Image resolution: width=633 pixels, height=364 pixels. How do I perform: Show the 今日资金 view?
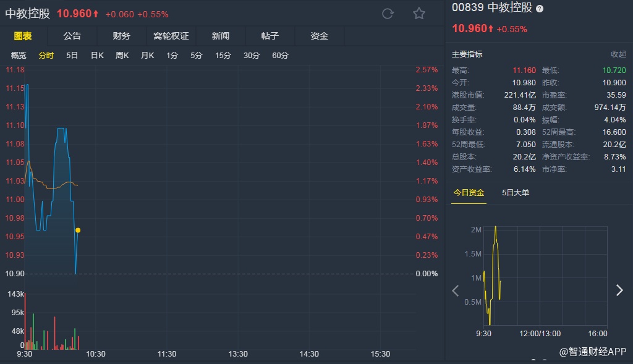point(469,193)
